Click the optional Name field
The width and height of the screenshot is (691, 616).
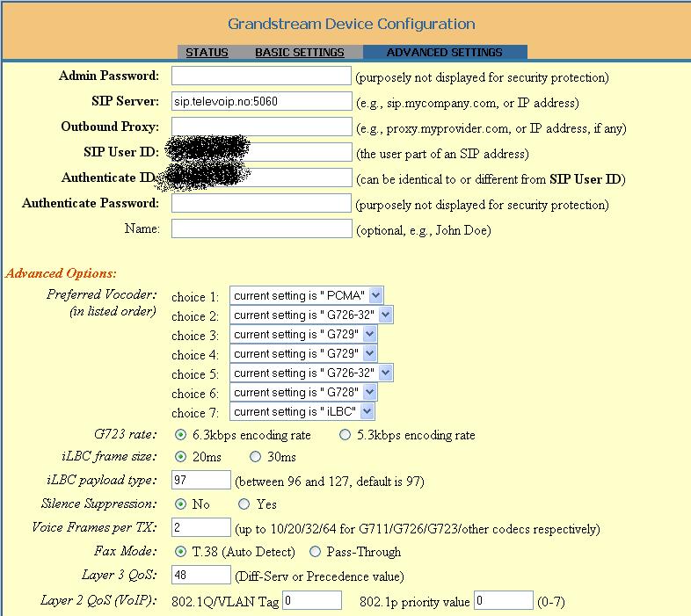pos(261,228)
